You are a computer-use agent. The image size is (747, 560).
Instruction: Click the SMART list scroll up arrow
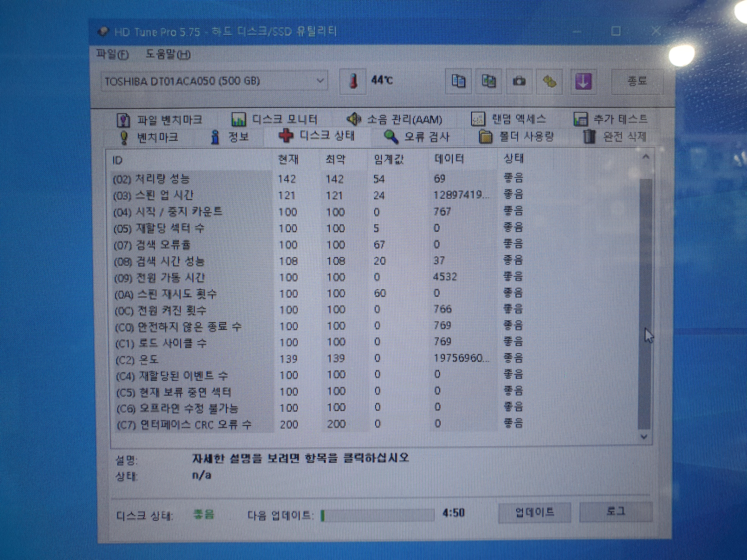[646, 156]
